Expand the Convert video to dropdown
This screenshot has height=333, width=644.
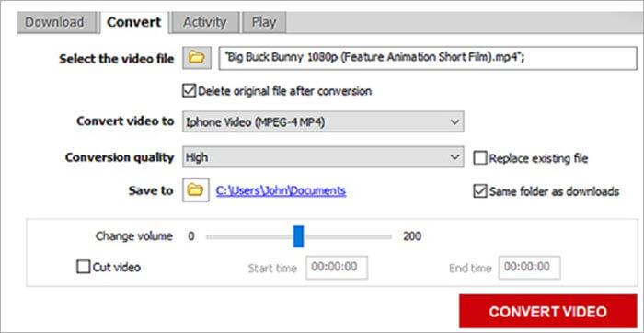coord(323,121)
